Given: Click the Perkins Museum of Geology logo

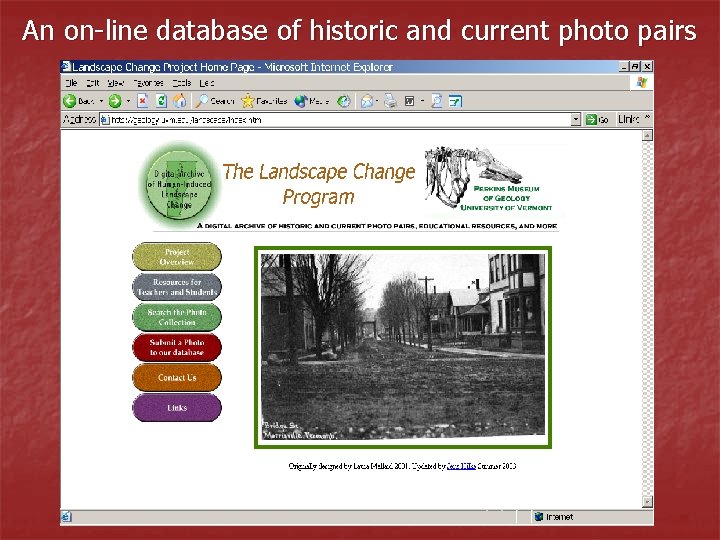Looking at the screenshot, I should (x=491, y=179).
